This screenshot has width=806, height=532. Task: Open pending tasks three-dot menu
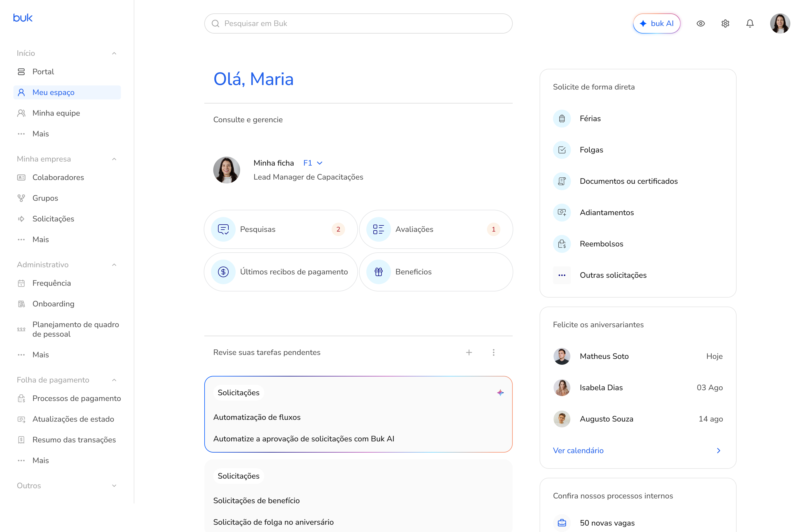[x=493, y=352]
